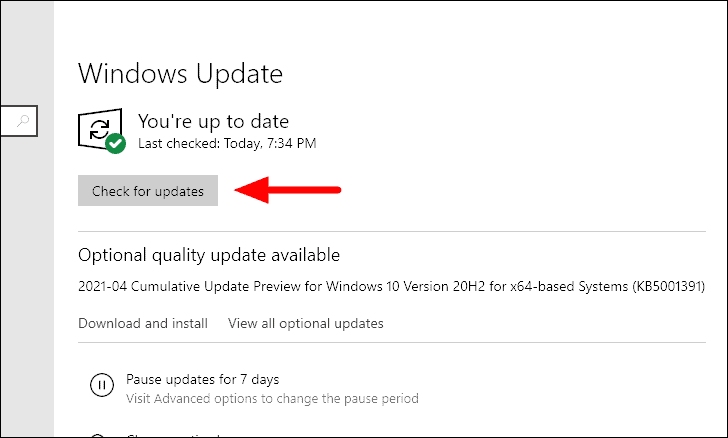Click the pause circle icon
The width and height of the screenshot is (728, 438).
coord(102,385)
